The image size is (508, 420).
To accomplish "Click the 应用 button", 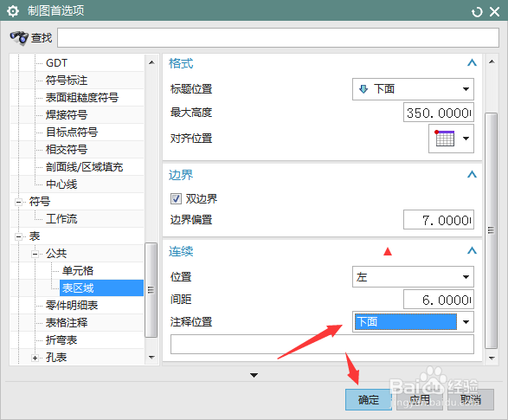I will (x=420, y=399).
